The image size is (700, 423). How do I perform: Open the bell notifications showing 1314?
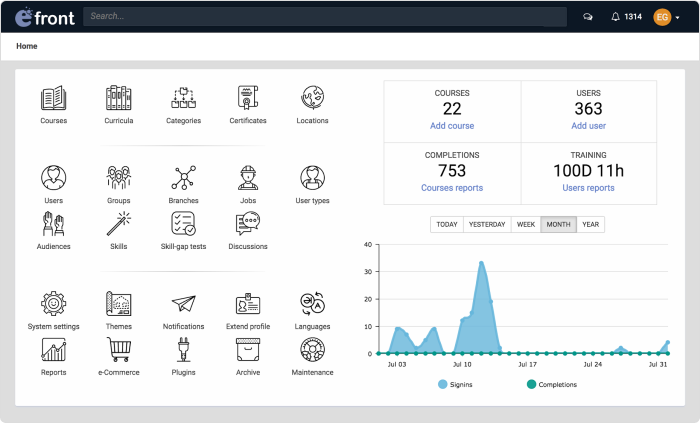coord(626,17)
